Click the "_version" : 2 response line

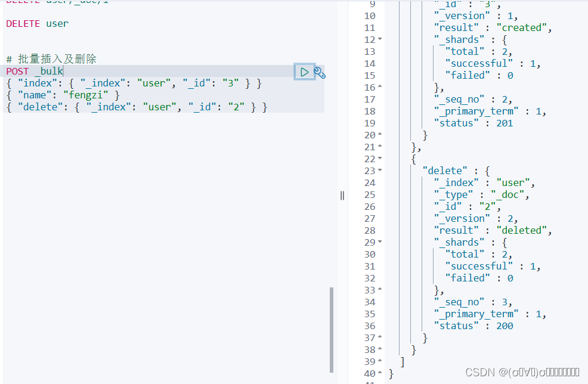point(476,219)
